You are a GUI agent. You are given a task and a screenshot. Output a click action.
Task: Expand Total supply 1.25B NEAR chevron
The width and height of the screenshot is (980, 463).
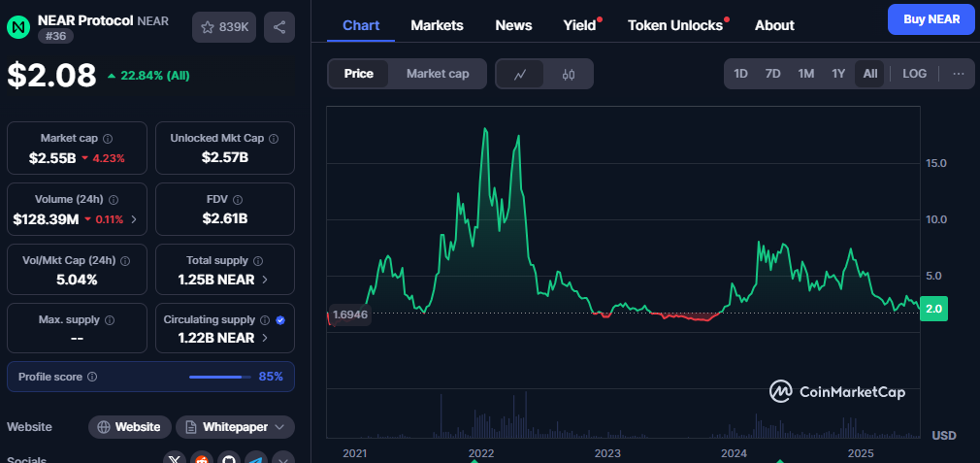click(x=264, y=280)
